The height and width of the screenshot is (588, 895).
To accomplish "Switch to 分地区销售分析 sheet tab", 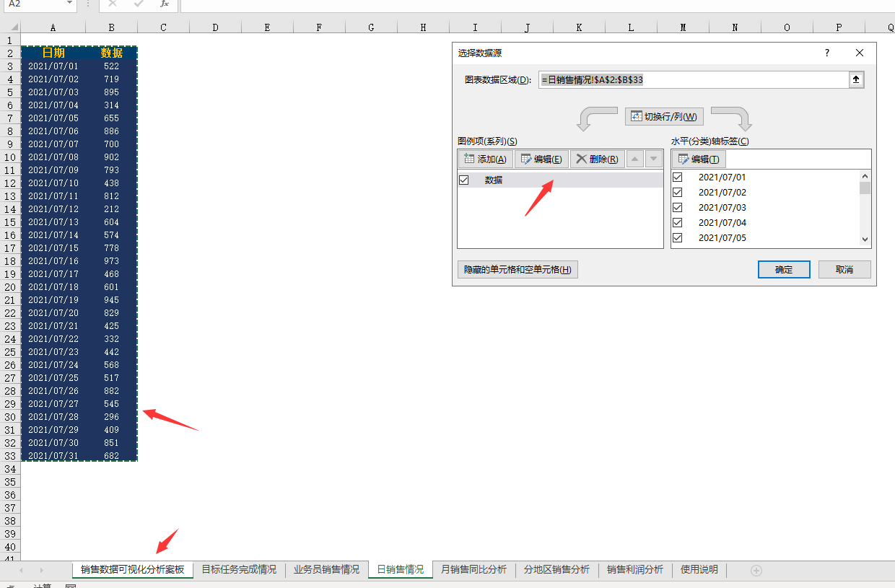I will (557, 569).
